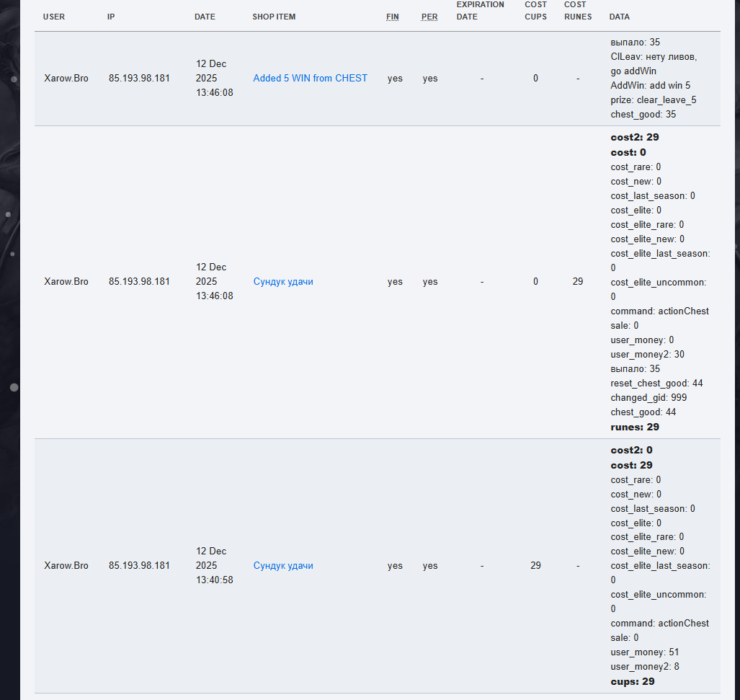Open Сундук удачи link in 13:46:08 row
The height and width of the screenshot is (700, 740).
[283, 282]
